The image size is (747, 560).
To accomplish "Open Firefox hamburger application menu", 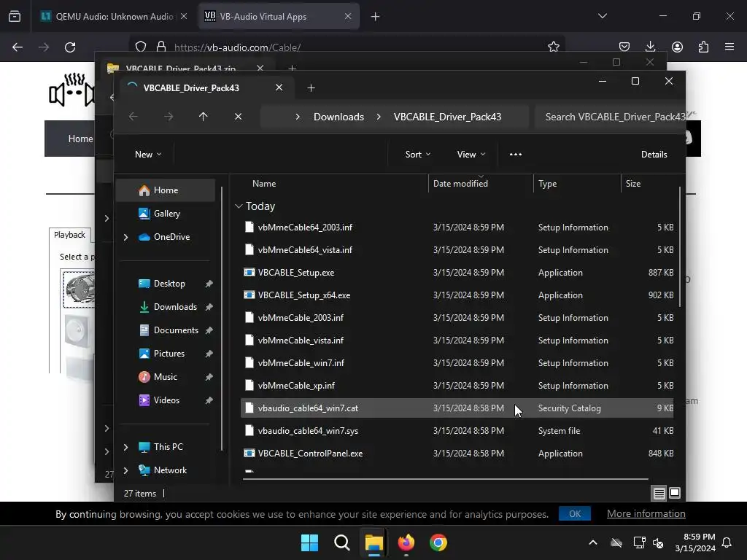I will [729, 47].
